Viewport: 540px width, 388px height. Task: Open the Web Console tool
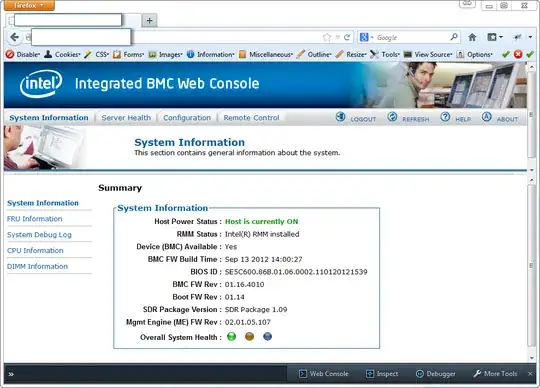point(324,374)
